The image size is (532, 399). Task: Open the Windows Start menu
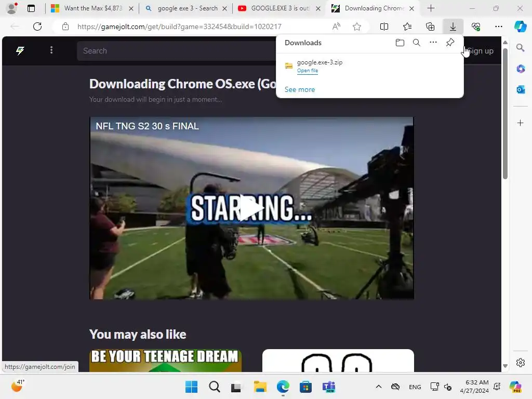pos(191,387)
